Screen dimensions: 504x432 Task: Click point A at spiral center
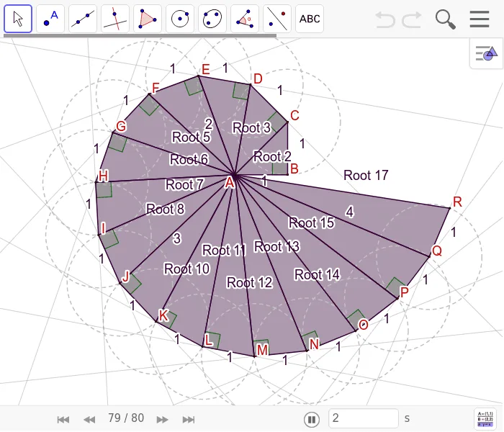[x=235, y=175]
